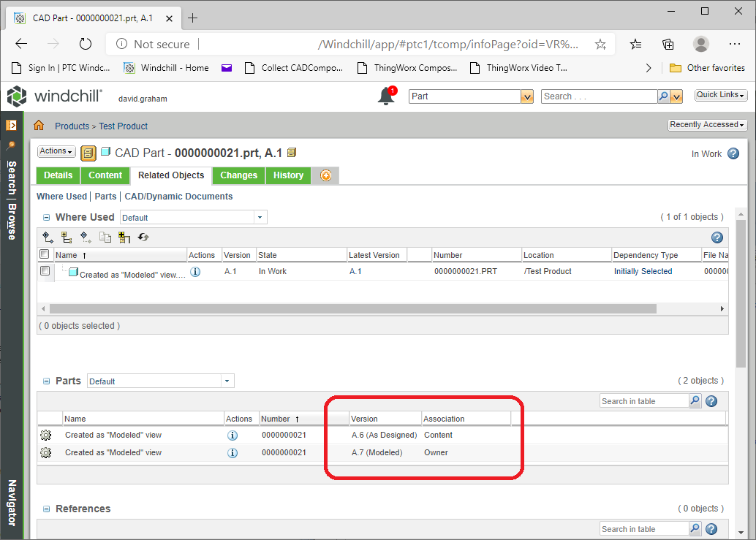Screen dimensions: 756x540
Task: Open the notification bell alerts
Action: point(386,96)
